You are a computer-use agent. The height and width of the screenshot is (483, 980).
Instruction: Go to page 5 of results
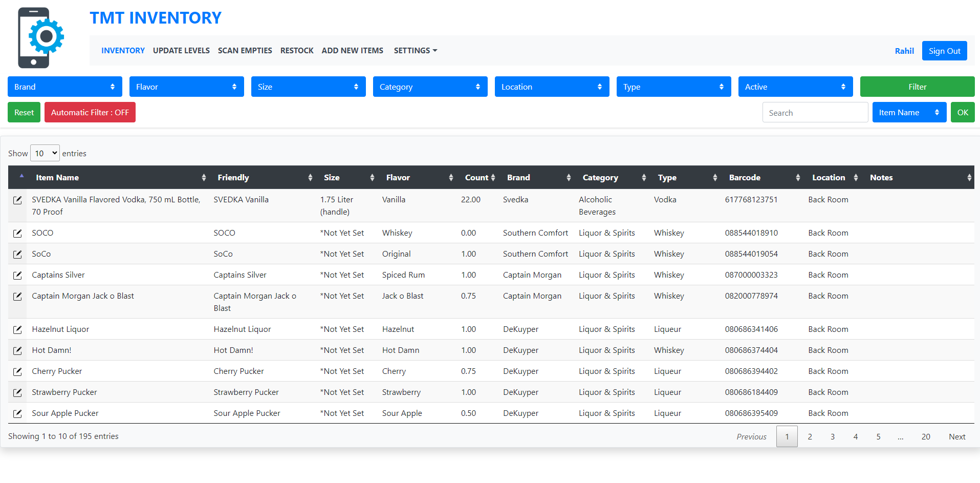[x=878, y=436]
